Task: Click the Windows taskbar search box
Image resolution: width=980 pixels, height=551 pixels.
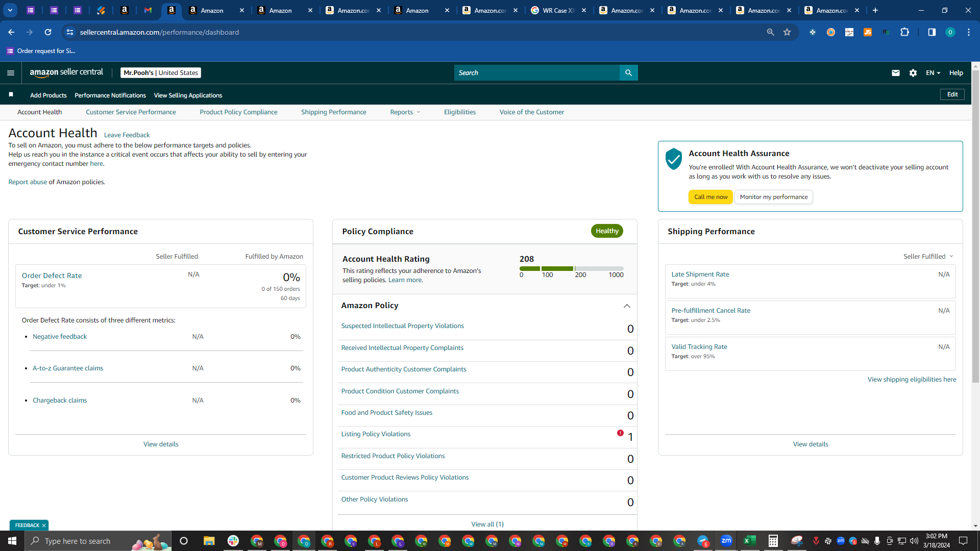Action: [x=97, y=541]
